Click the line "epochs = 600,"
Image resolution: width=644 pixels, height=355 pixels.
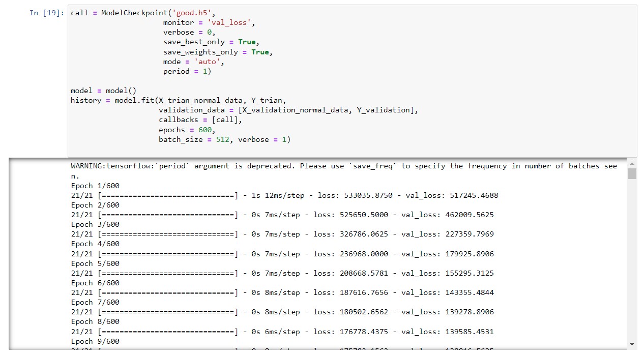coord(187,130)
